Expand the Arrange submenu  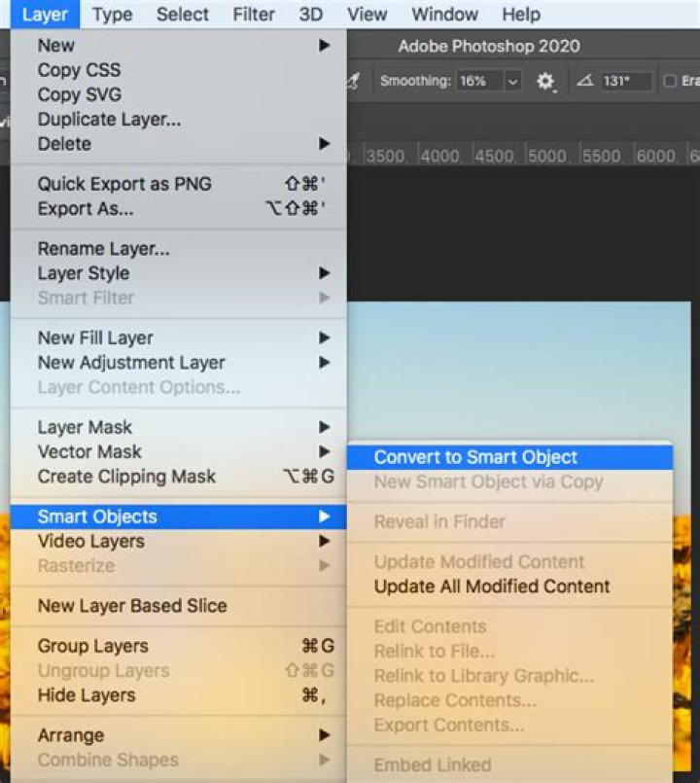(178, 735)
